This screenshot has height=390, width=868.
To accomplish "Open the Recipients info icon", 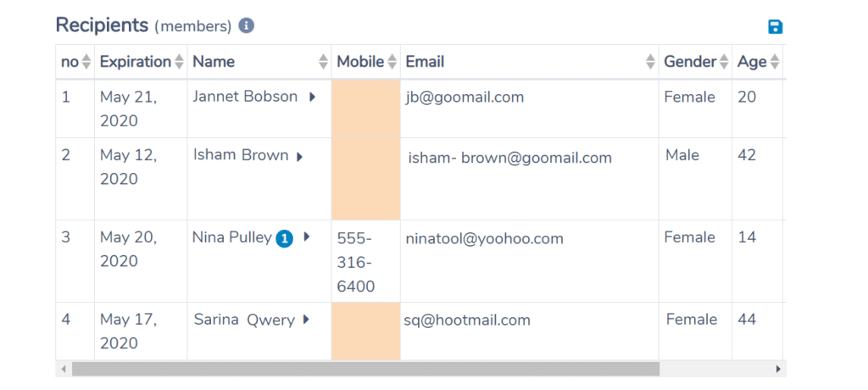I will [247, 25].
